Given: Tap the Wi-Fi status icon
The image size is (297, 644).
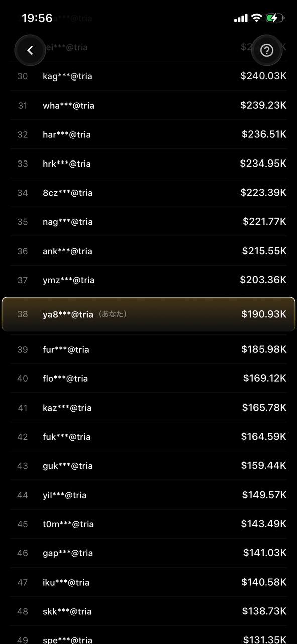Looking at the screenshot, I should click(x=256, y=18).
